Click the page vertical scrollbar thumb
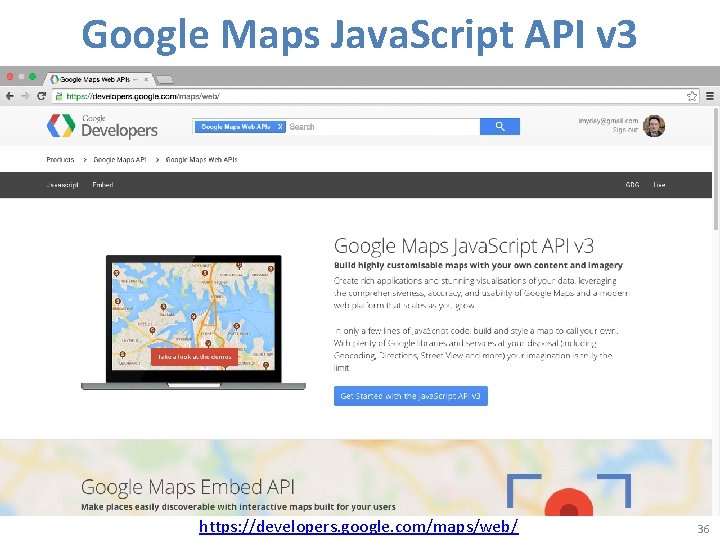The image size is (720, 540). tap(716, 168)
